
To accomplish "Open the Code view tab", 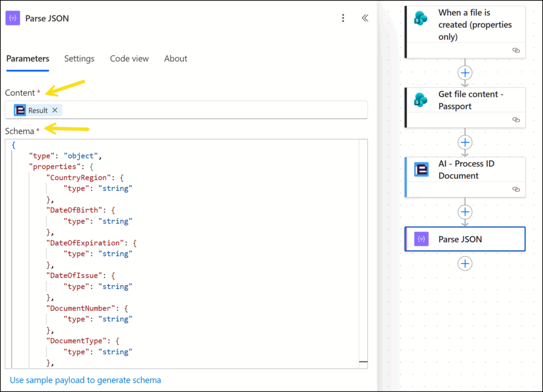I will point(129,59).
